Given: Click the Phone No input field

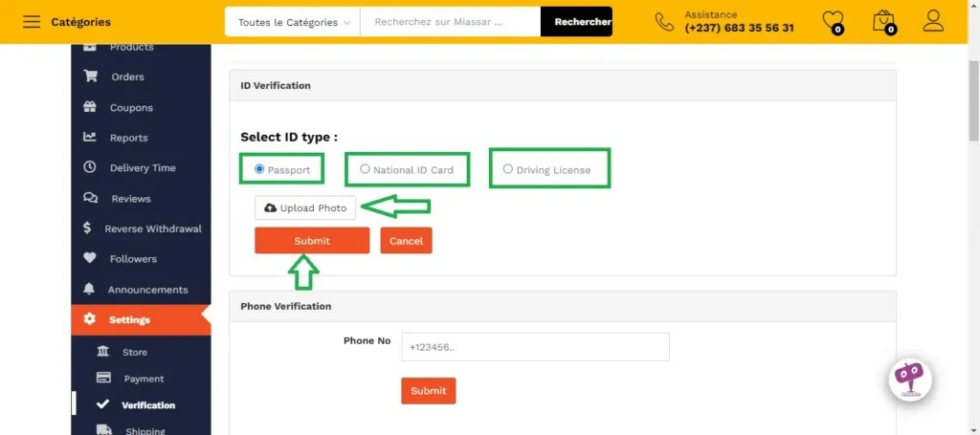Looking at the screenshot, I should tap(535, 346).
